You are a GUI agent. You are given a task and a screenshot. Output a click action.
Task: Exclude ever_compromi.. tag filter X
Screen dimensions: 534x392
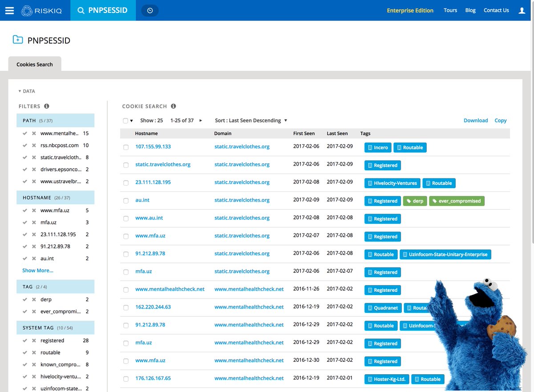34,311
